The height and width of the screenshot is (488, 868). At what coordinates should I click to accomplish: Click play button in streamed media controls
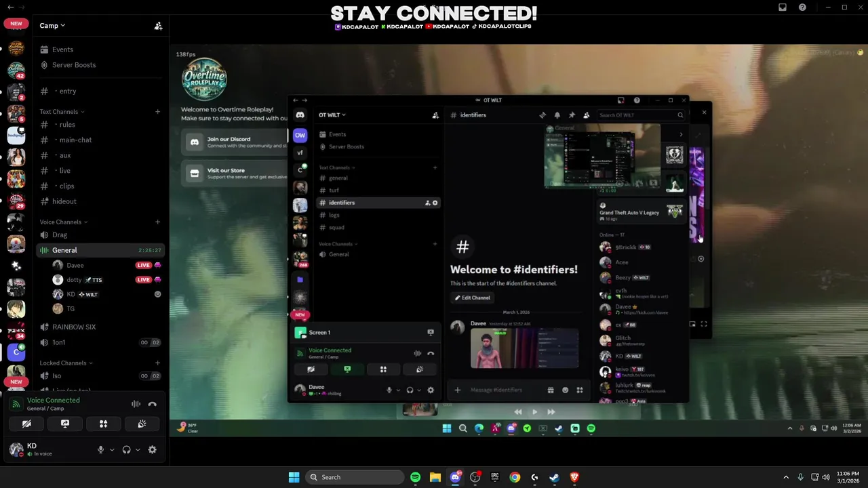click(x=534, y=411)
